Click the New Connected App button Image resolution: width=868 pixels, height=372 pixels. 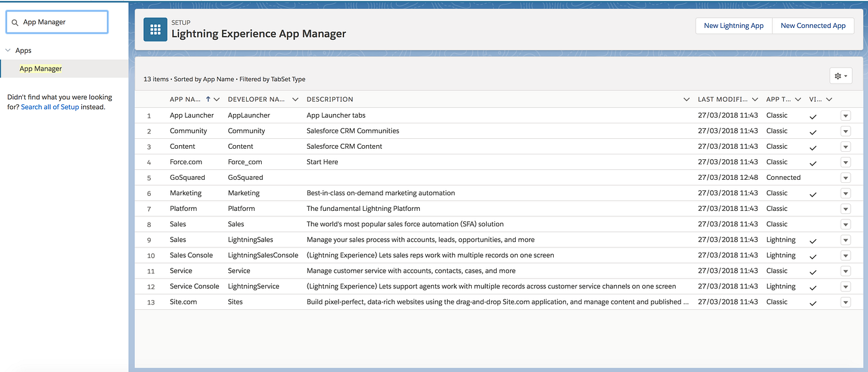[813, 25]
